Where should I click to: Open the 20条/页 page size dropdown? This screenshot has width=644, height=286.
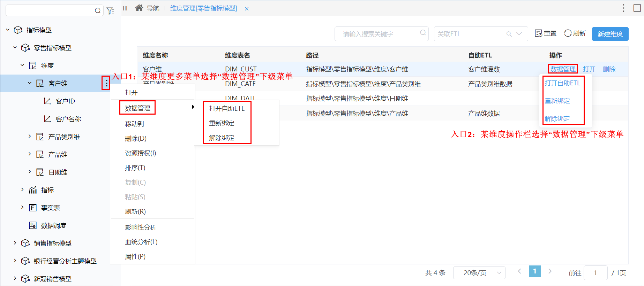coord(479,273)
